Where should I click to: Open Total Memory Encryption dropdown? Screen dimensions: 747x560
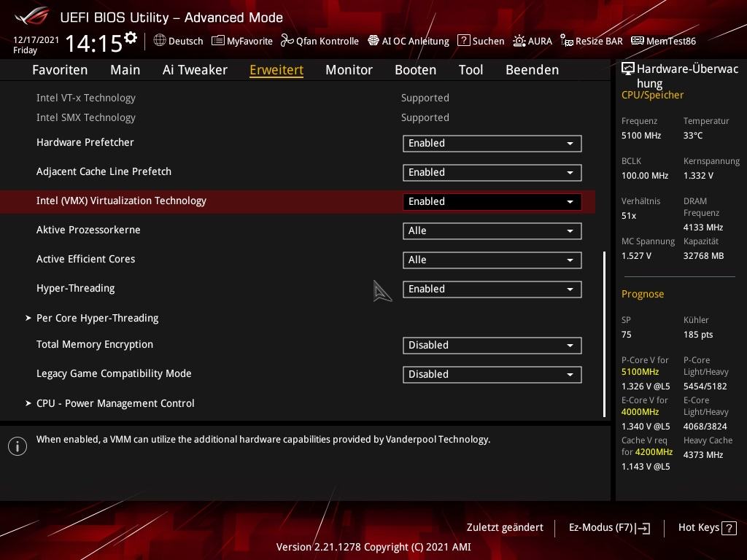[492, 345]
